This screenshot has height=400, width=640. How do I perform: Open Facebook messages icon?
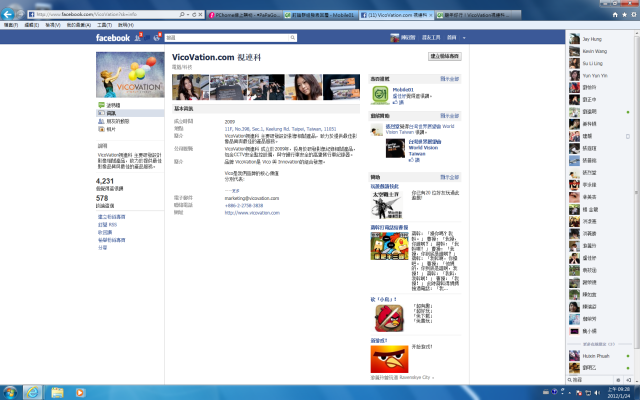tap(147, 38)
